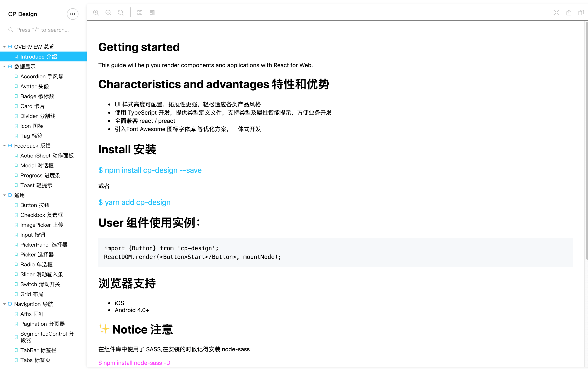The width and height of the screenshot is (588, 369).
Task: Open the more options menu beside CP Design
Action: point(72,14)
